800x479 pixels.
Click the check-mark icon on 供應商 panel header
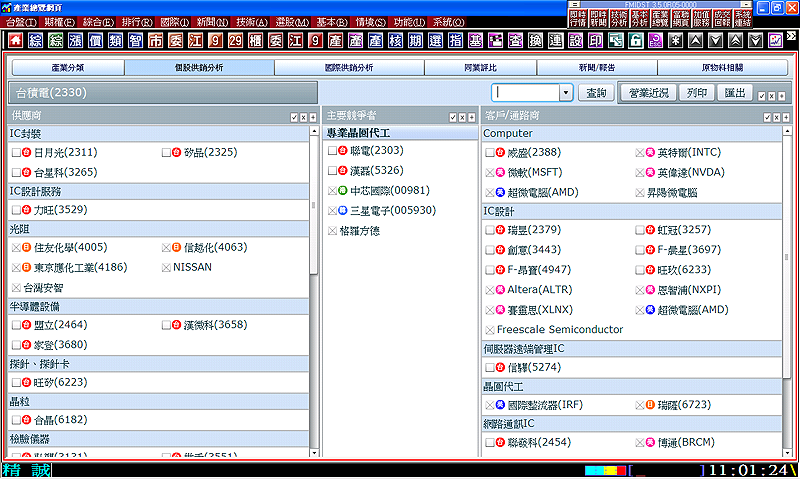(x=294, y=117)
